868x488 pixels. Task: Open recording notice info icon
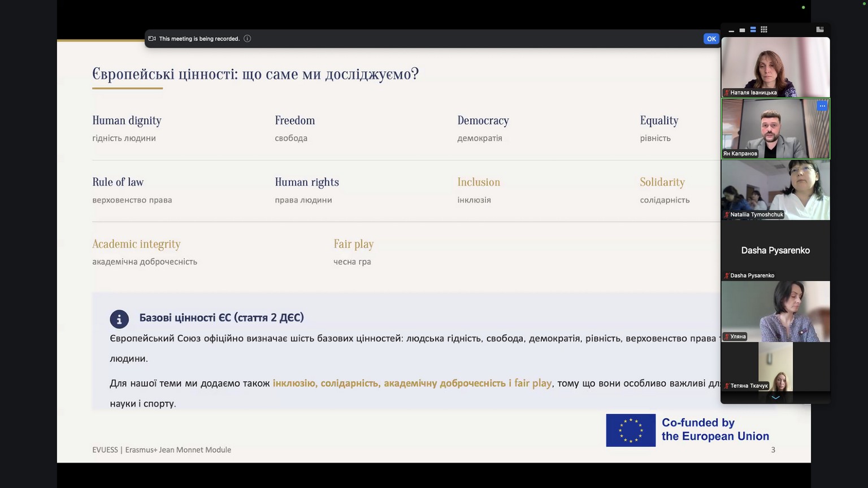point(248,39)
